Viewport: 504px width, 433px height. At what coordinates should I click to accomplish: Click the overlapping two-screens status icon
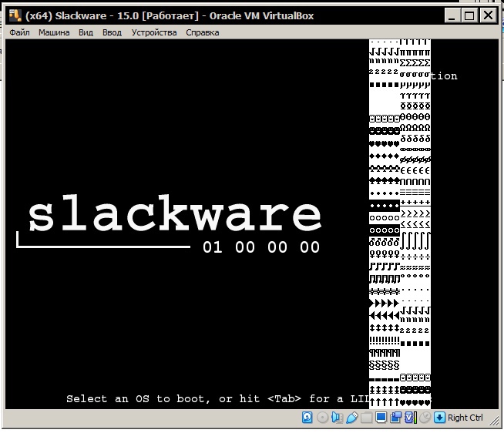[395, 418]
